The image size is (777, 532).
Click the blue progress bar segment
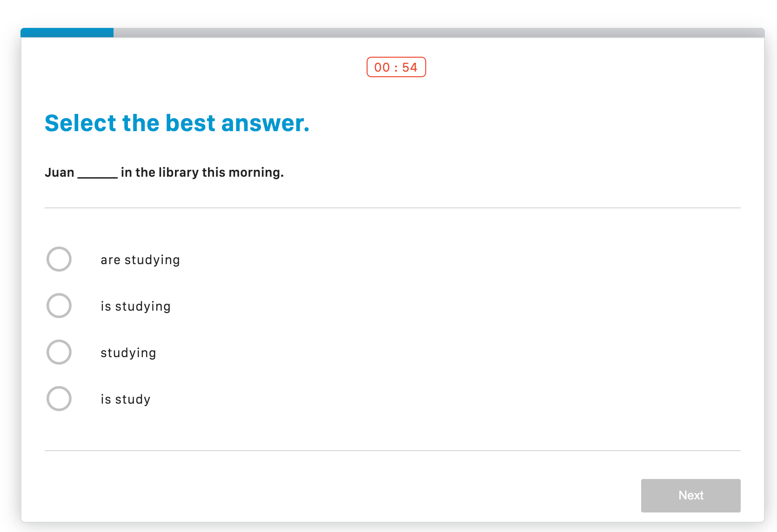[x=67, y=33]
